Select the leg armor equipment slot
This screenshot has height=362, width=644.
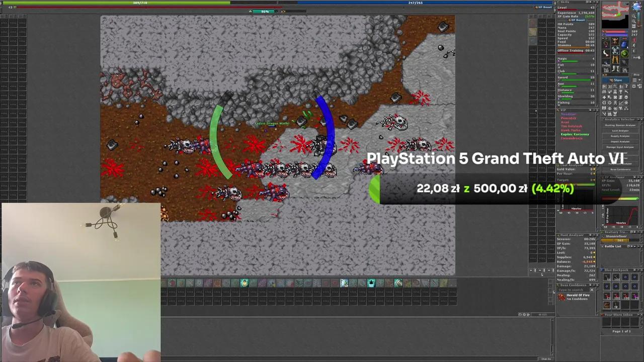click(x=615, y=59)
